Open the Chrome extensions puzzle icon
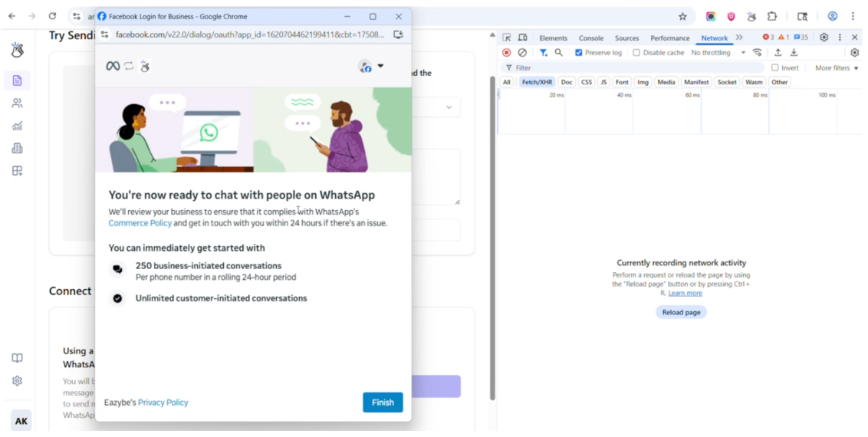 tap(771, 17)
